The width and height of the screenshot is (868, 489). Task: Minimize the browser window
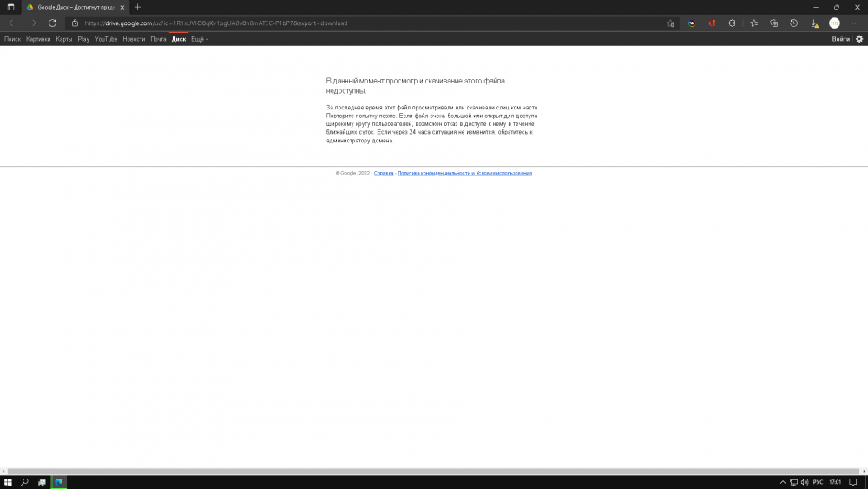click(x=815, y=7)
